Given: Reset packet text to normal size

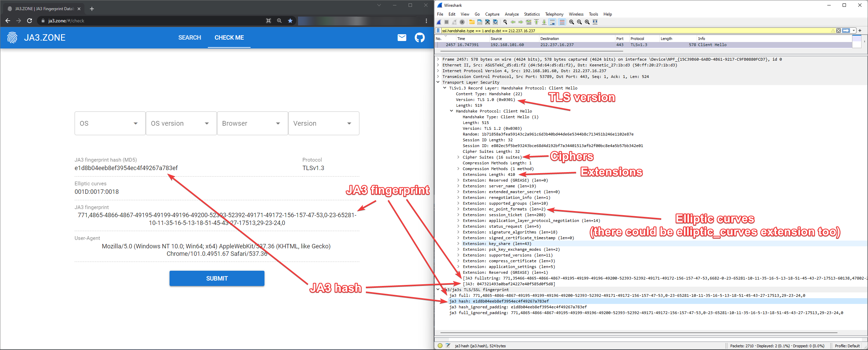Looking at the screenshot, I should coord(587,22).
